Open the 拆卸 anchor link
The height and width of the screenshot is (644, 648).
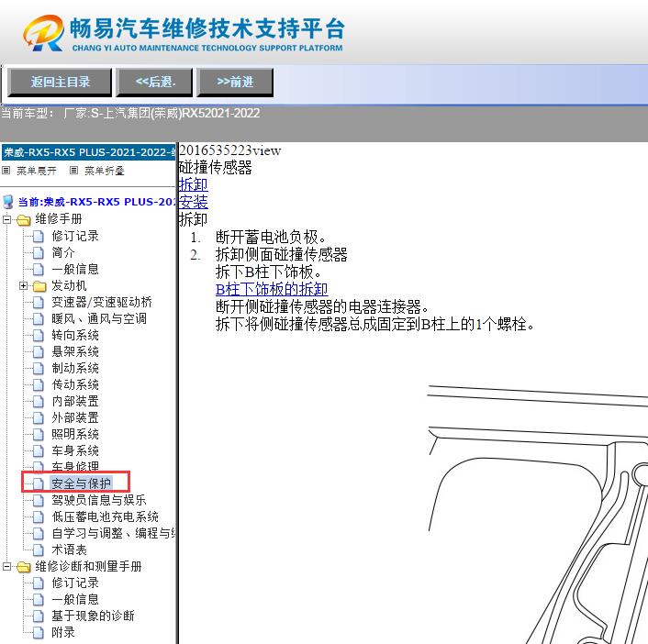coord(193,184)
